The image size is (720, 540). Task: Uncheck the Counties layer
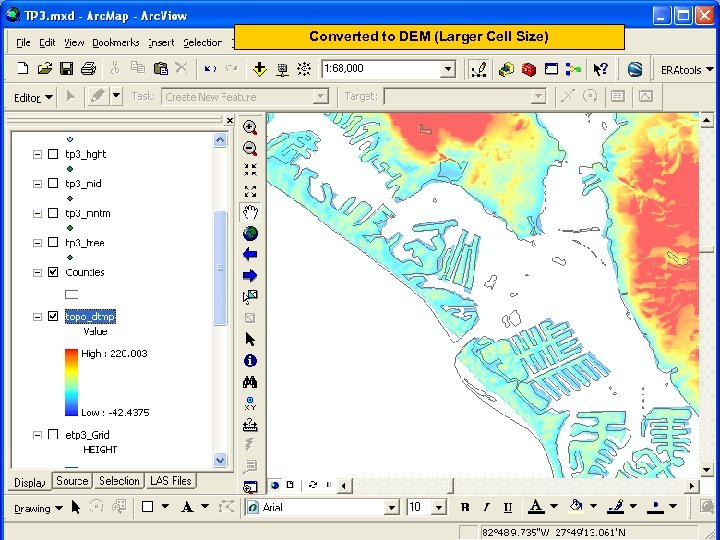click(x=53, y=272)
